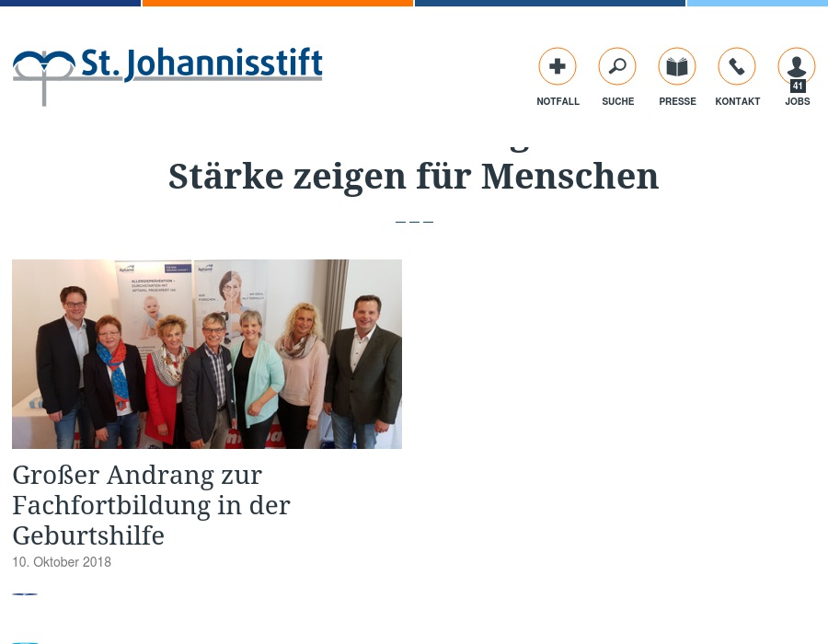Open the Presse book icon
Image resolution: width=828 pixels, height=644 pixels.
click(x=677, y=66)
